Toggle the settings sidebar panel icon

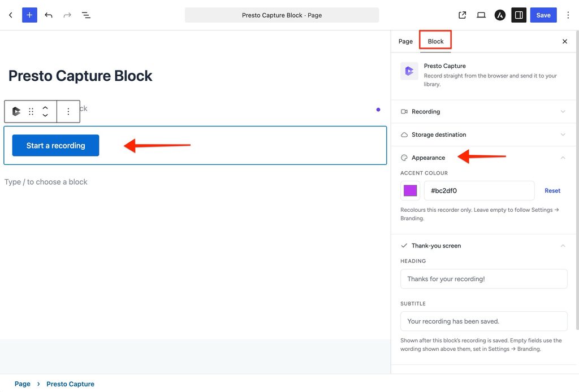click(519, 15)
